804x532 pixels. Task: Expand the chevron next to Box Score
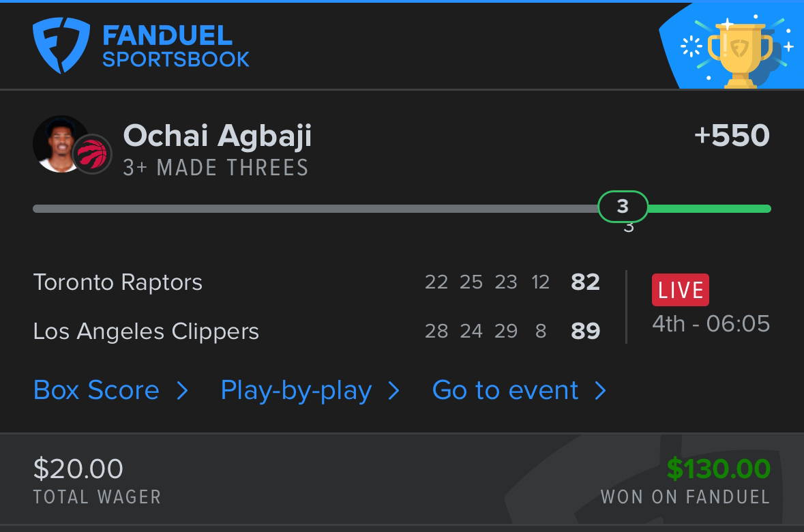click(182, 391)
